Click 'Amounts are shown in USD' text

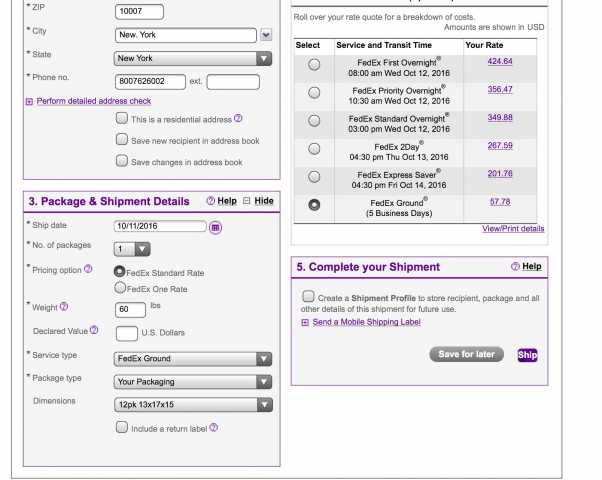[x=494, y=27]
